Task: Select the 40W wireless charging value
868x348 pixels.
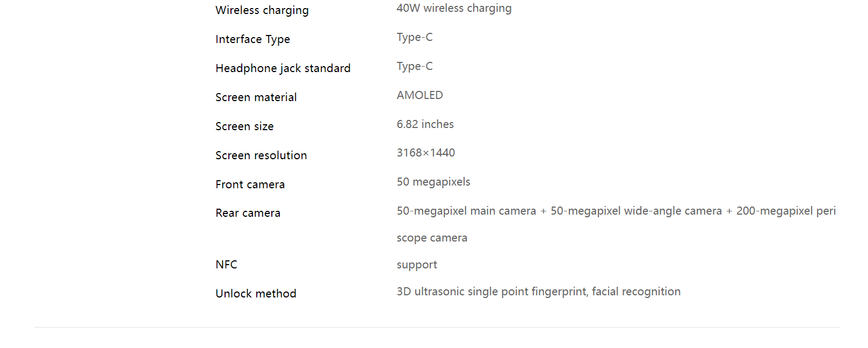Action: 454,8
